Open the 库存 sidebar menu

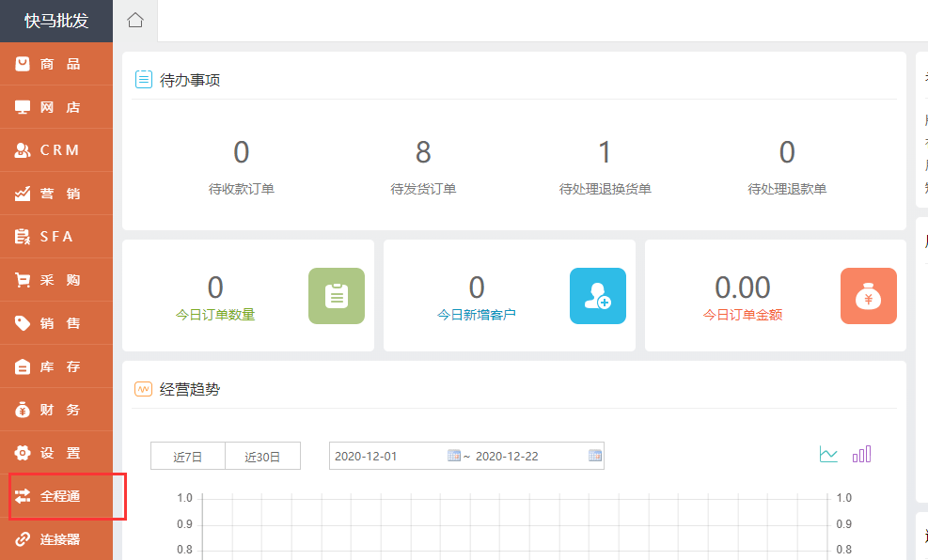(56, 366)
